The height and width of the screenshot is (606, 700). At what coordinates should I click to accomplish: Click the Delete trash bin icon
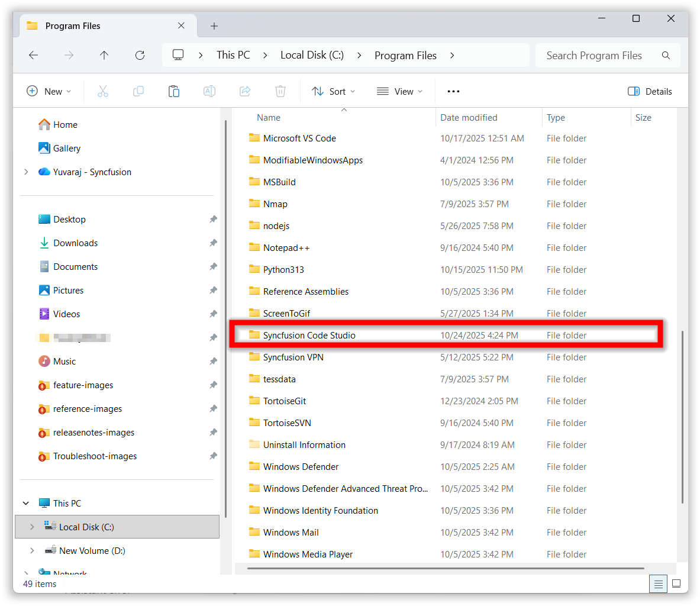coord(280,91)
